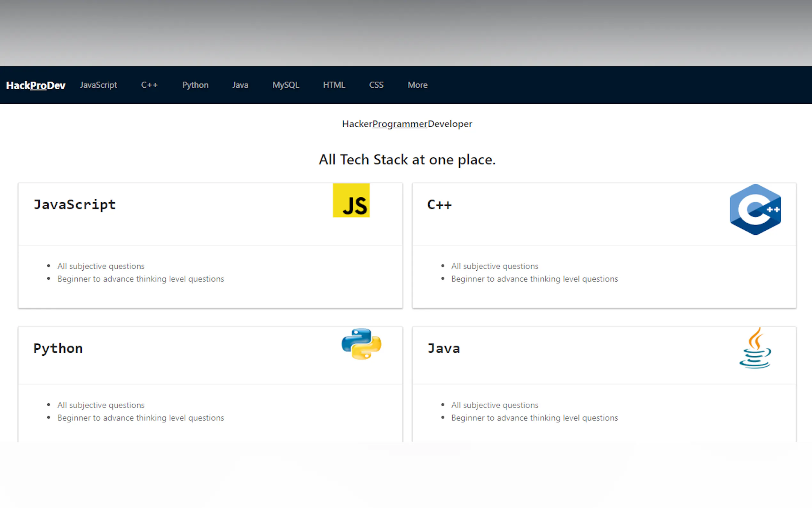Open the C++ card title

click(439, 205)
